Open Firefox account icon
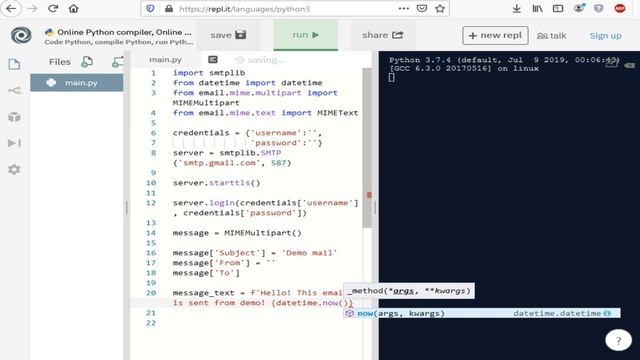 click(579, 8)
